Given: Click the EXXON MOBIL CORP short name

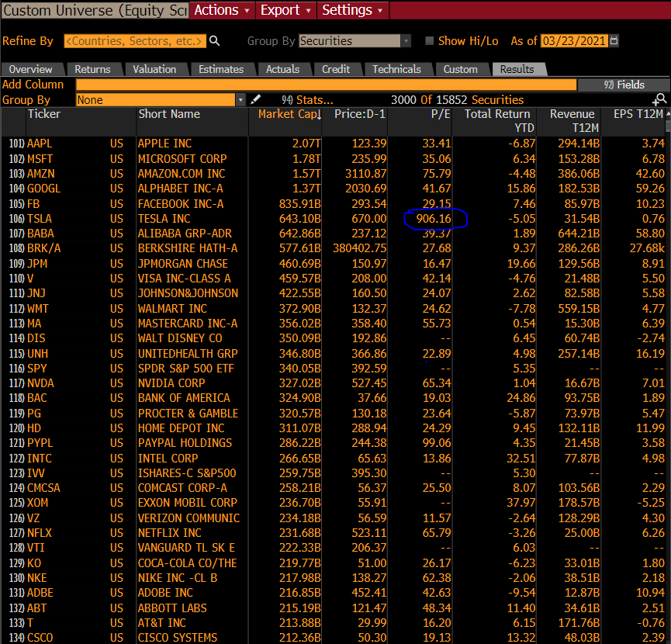Looking at the screenshot, I should click(188, 503).
